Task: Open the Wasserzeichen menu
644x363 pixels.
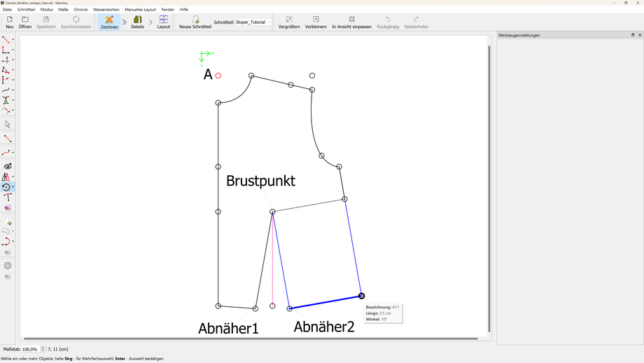Action: [x=106, y=9]
